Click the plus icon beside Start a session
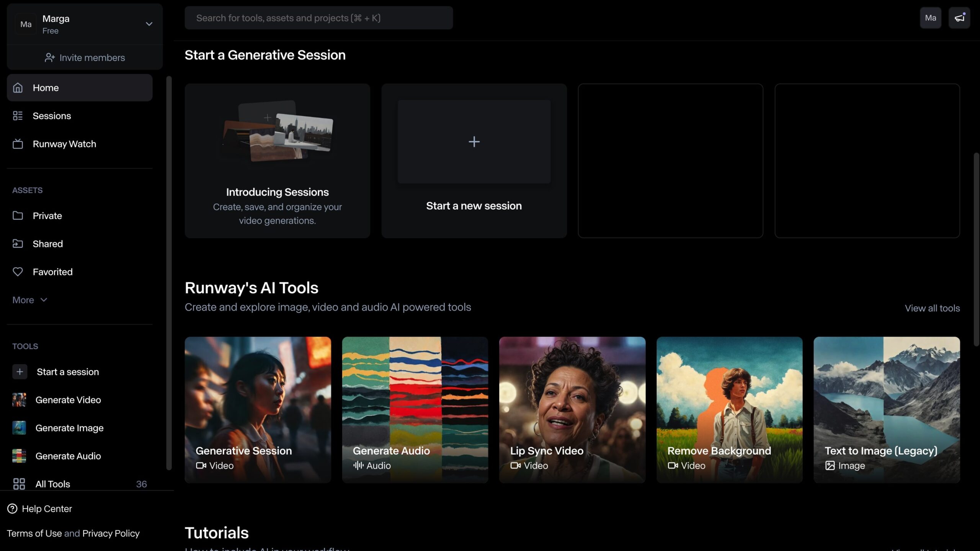This screenshot has height=551, width=980. (x=20, y=371)
